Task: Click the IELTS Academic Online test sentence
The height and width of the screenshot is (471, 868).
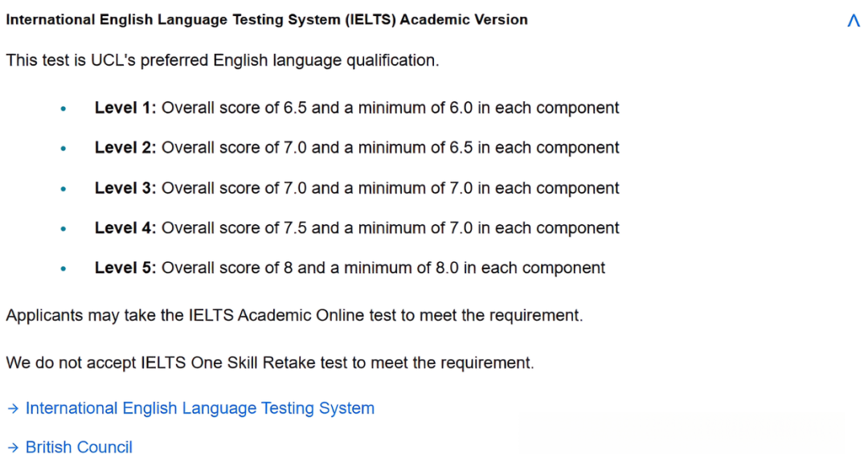Action: click(294, 316)
